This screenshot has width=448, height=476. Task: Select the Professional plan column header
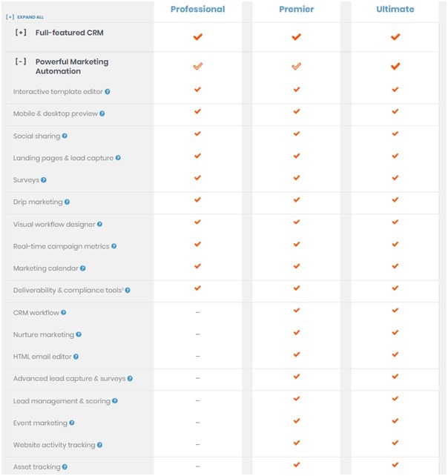[198, 9]
